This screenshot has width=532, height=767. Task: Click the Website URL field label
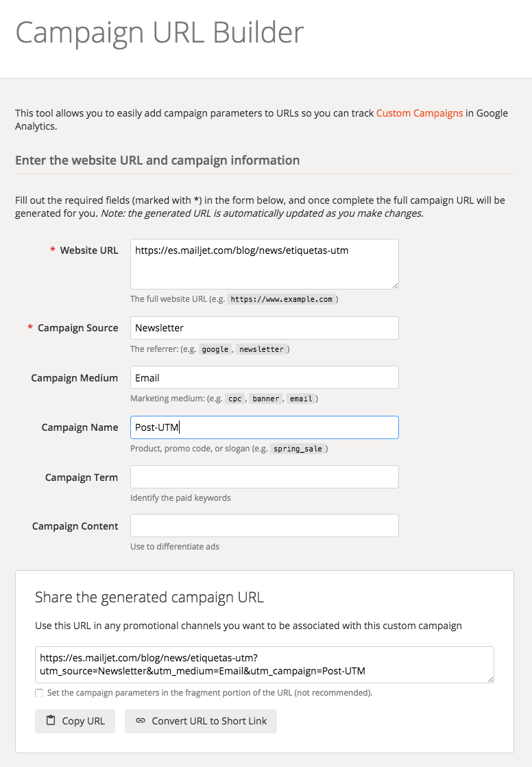coord(89,250)
